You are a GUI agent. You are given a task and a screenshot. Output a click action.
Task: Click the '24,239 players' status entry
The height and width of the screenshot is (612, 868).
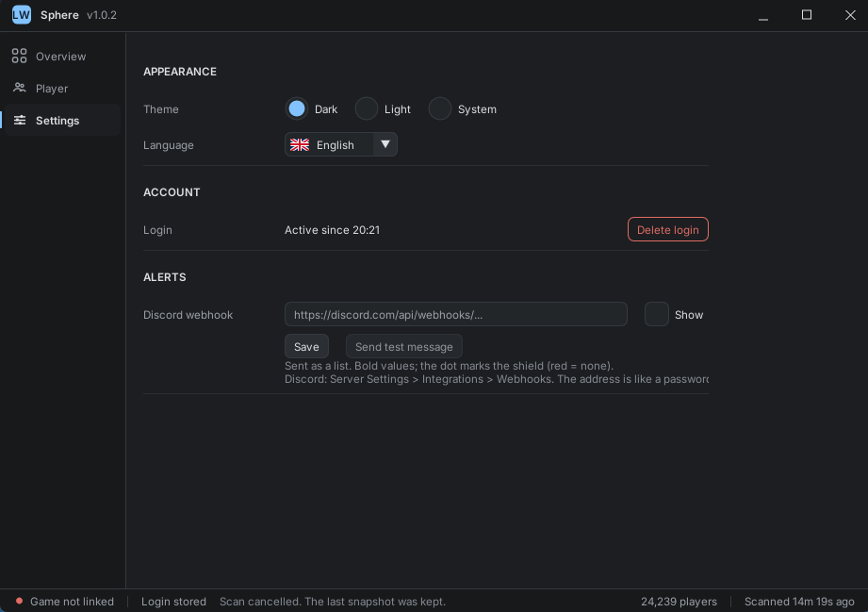tap(679, 602)
